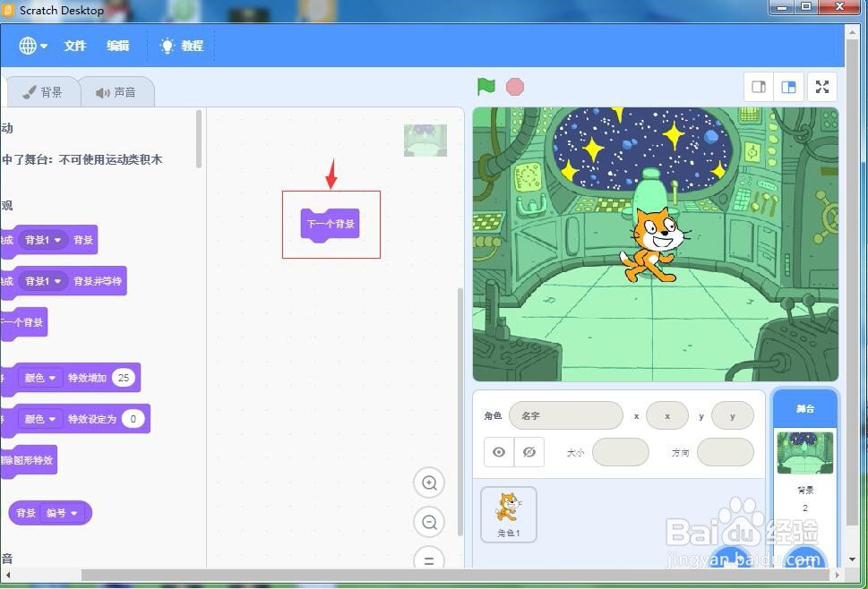Hide sprite using the crossed eye button

click(x=529, y=452)
